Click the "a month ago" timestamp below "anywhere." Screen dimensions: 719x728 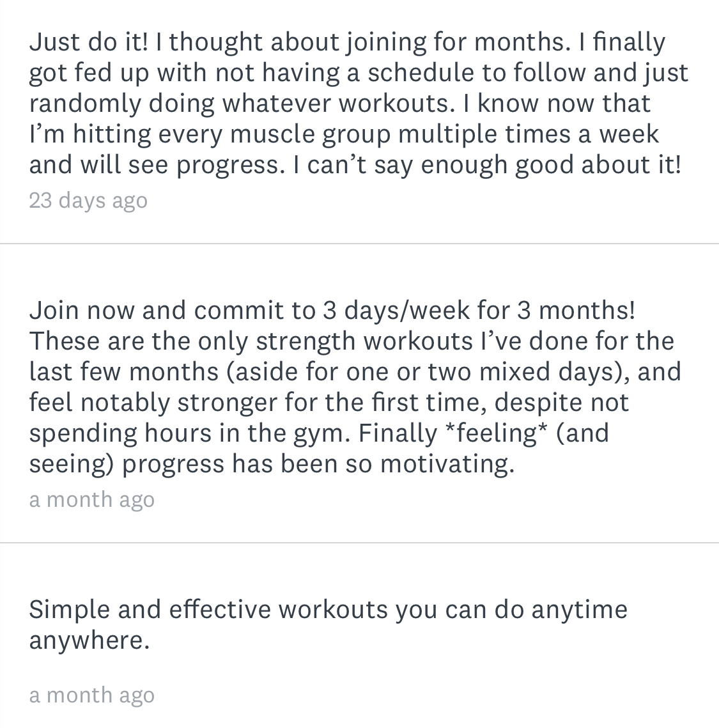91,695
